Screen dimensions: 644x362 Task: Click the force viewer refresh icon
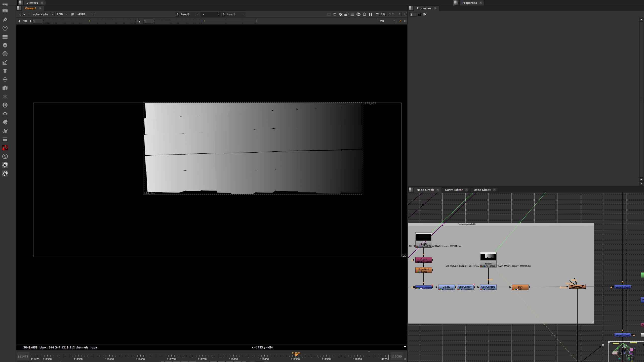pos(358,14)
